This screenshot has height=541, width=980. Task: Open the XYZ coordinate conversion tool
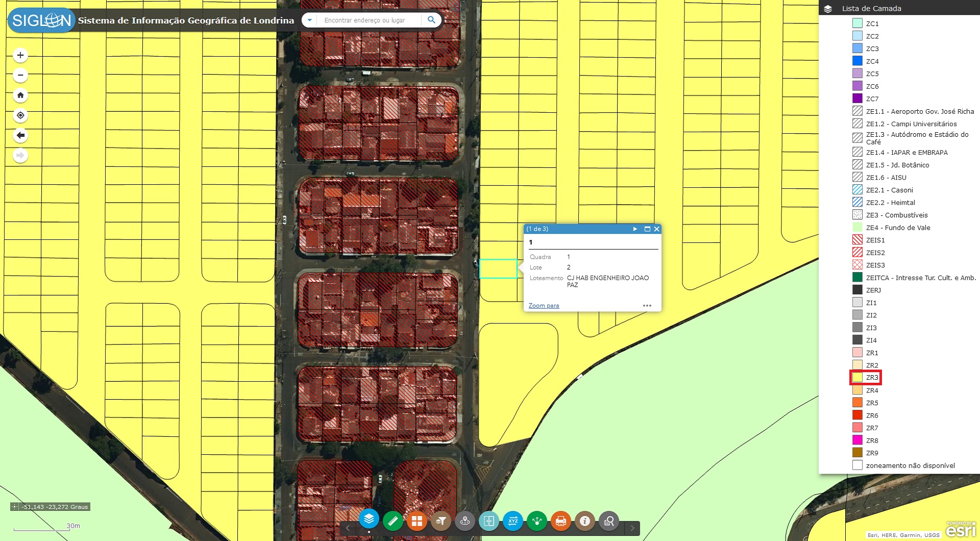click(513, 521)
